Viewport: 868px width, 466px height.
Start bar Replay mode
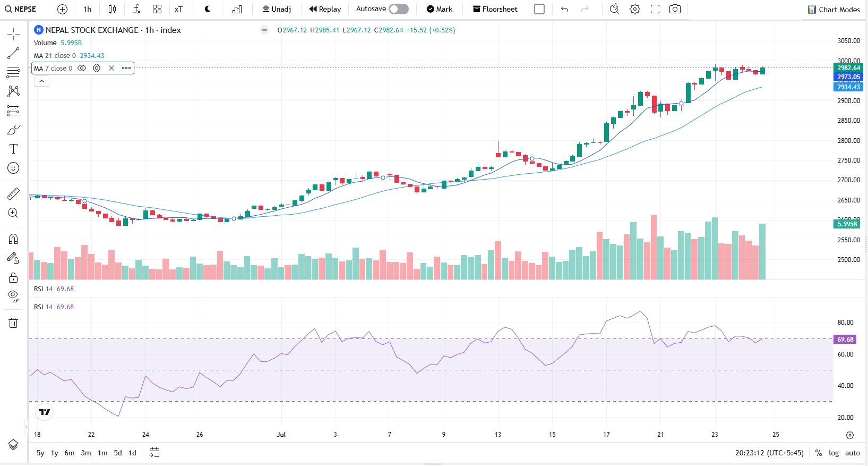tap(325, 9)
